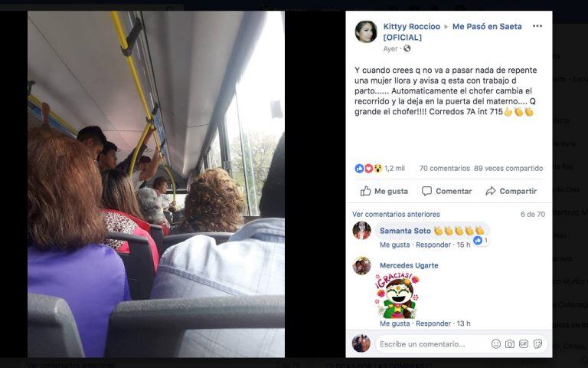Click the public globe privacy icon
The height and width of the screenshot is (368, 588).
407,48
